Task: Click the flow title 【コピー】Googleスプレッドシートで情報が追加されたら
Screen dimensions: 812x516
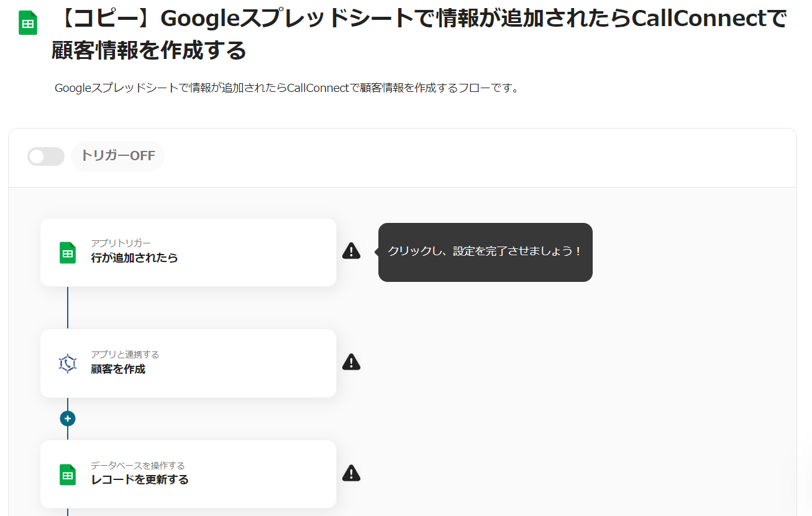Action: pyautogui.click(x=419, y=35)
